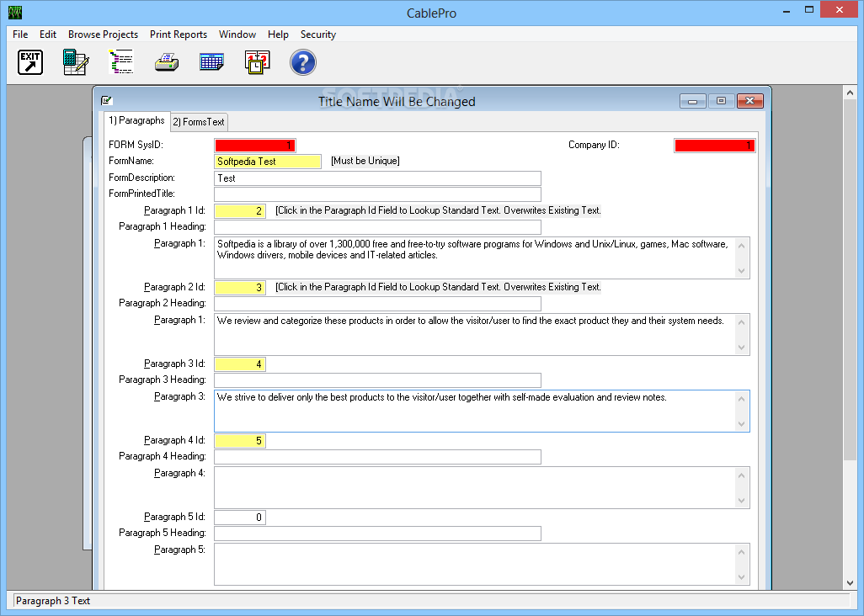Open the project tree list icon

click(x=120, y=62)
